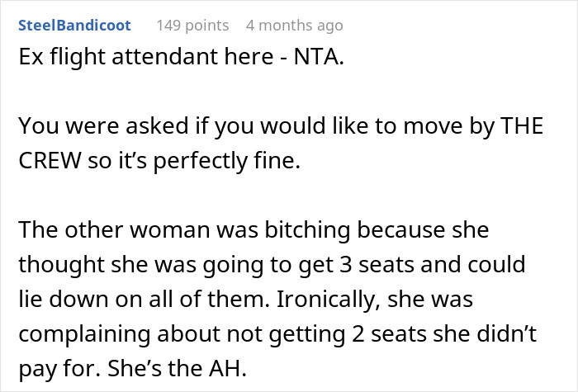Open SteelBandicoot's user profile link
The width and height of the screenshot is (578, 392).
[73, 26]
